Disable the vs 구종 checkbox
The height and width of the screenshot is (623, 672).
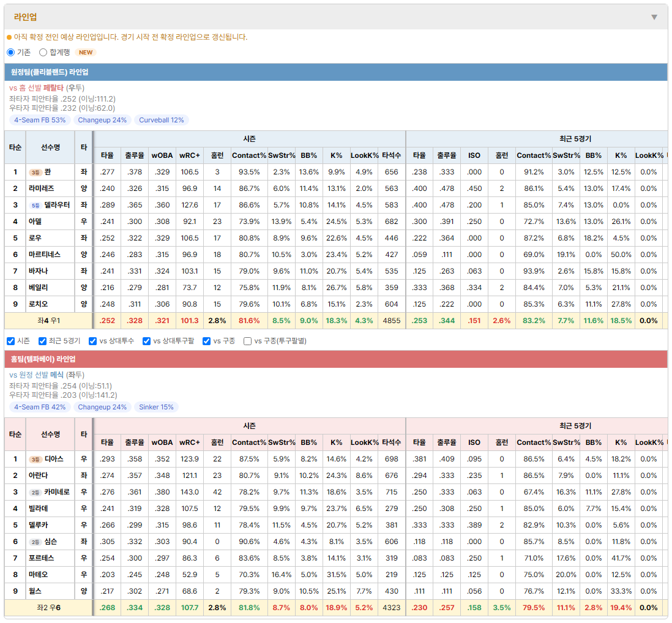point(207,341)
